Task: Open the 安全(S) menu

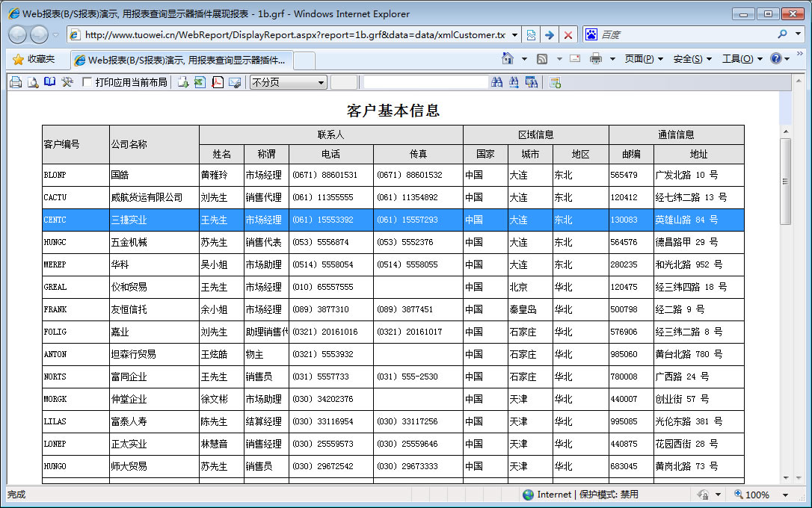Action: tap(692, 59)
